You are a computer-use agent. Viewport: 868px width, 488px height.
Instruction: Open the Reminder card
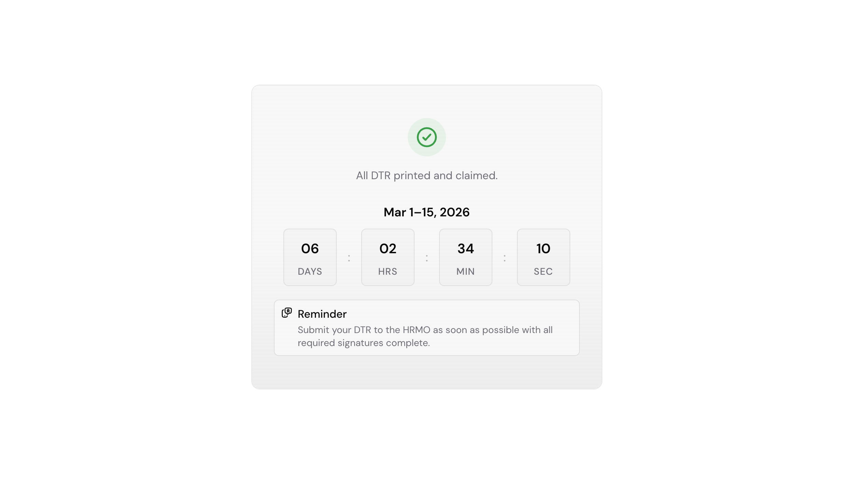click(x=427, y=328)
